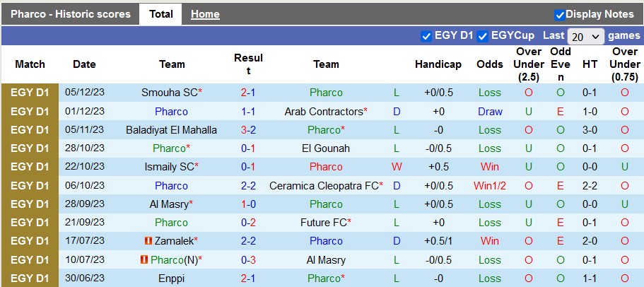Click the Ismaily SC team name
This screenshot has height=287, width=644.
click(x=170, y=167)
